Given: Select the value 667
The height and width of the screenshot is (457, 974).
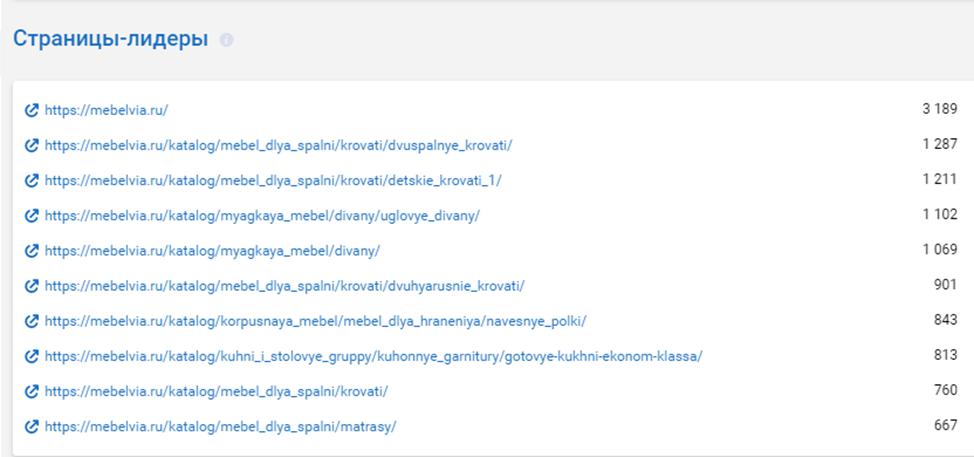Looking at the screenshot, I should tap(945, 425).
